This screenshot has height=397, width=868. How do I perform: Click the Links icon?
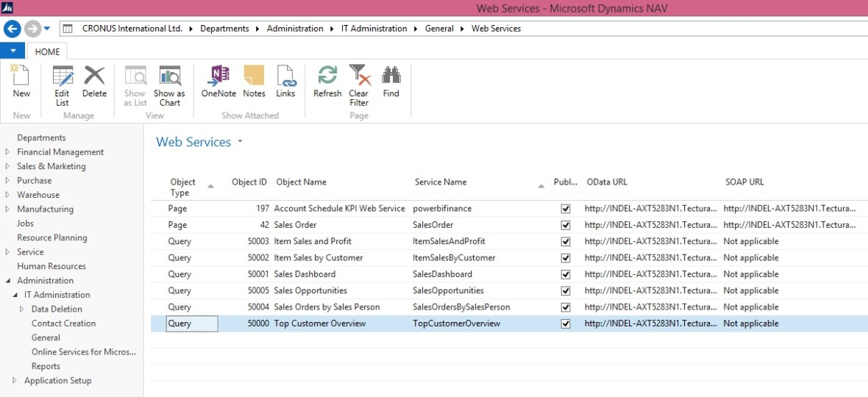[x=285, y=75]
